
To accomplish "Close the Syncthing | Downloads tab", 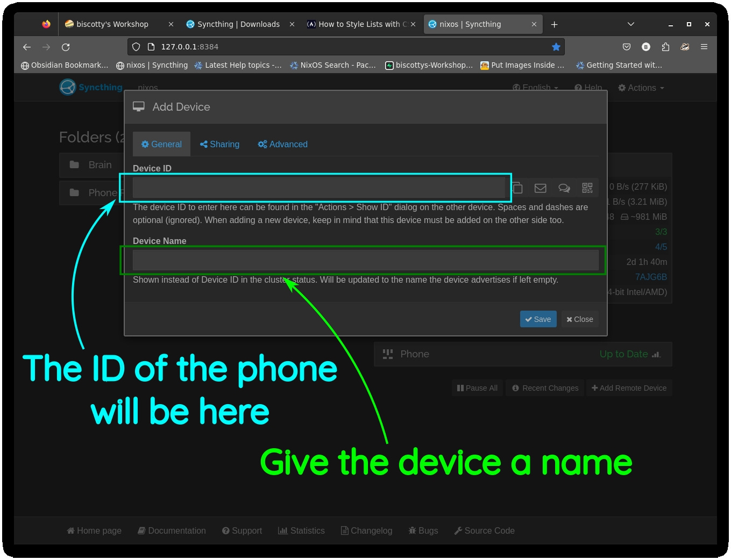I will 292,24.
